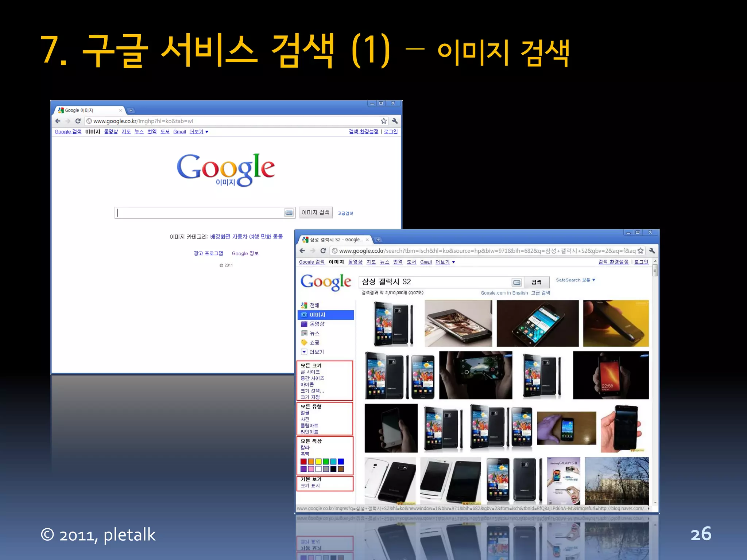Pick the pink color swatch filter
The image size is (747, 560).
pos(311,469)
